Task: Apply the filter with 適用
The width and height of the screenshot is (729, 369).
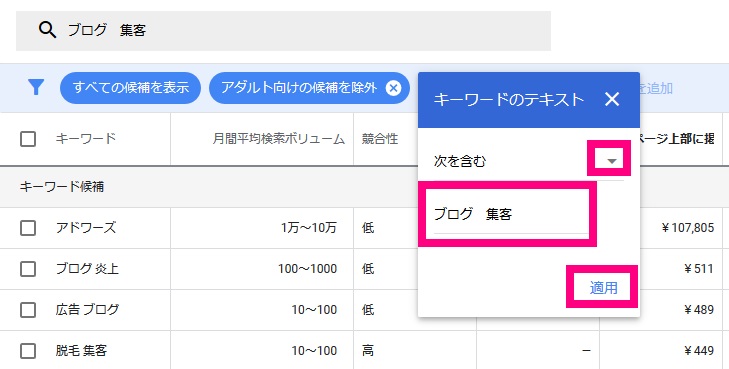Action: [603, 288]
